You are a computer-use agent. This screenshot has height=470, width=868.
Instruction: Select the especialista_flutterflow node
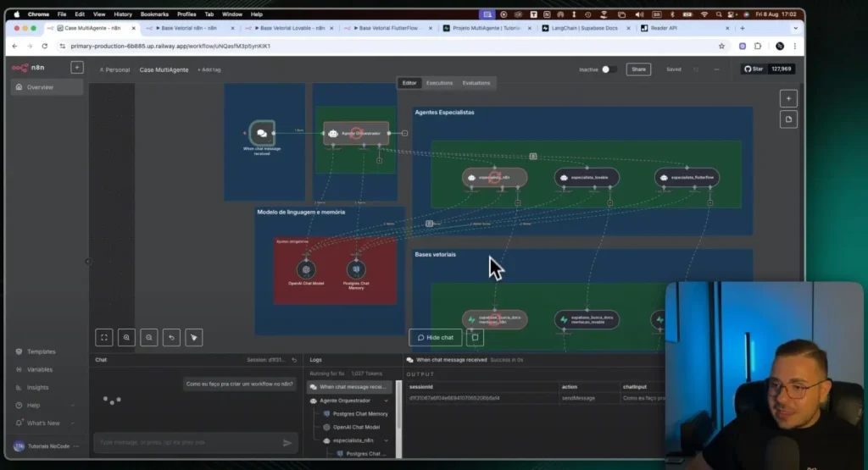click(687, 178)
